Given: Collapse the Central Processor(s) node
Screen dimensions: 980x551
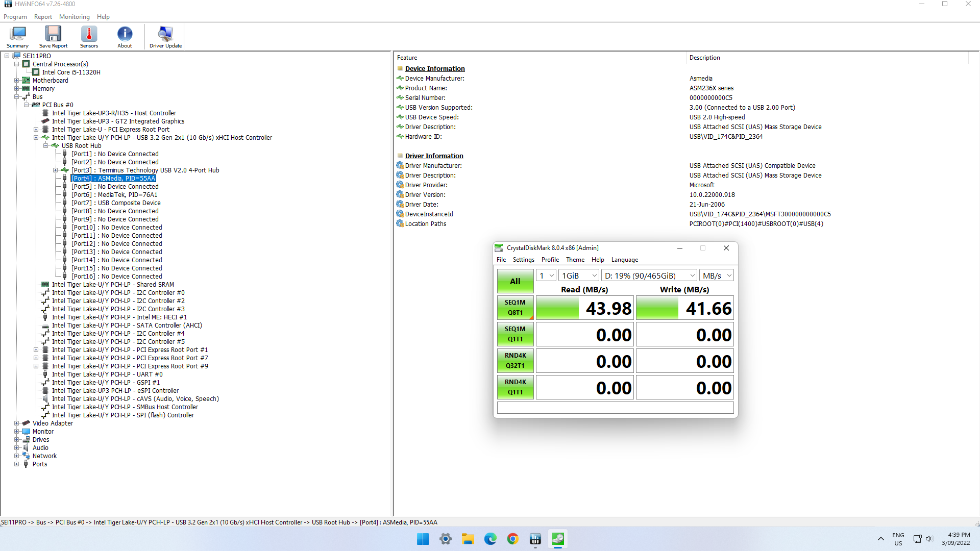Looking at the screenshot, I should click(x=16, y=64).
